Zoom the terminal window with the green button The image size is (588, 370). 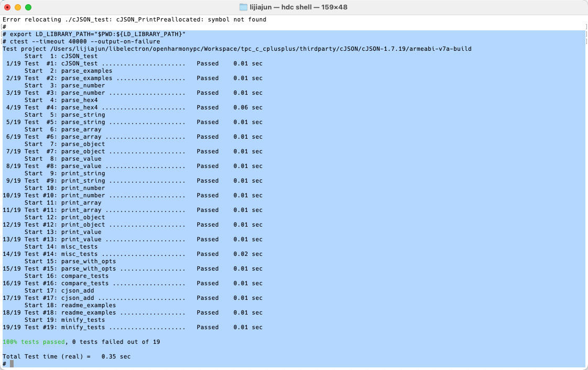(x=28, y=7)
